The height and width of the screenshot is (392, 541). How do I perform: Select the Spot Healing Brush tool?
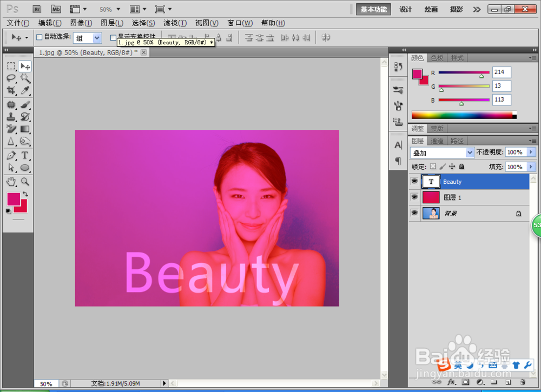click(x=11, y=104)
